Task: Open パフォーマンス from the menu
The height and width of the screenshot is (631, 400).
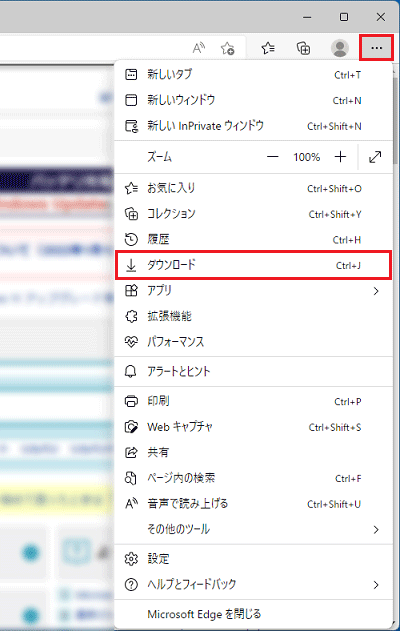Action: tap(254, 342)
